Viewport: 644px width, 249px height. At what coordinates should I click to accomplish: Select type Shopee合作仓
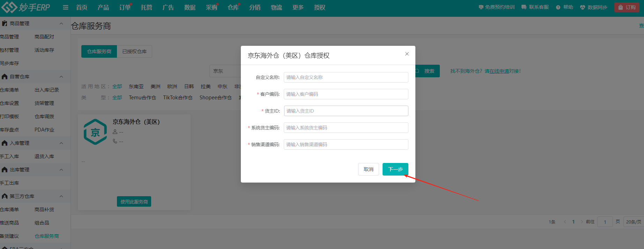click(x=215, y=98)
